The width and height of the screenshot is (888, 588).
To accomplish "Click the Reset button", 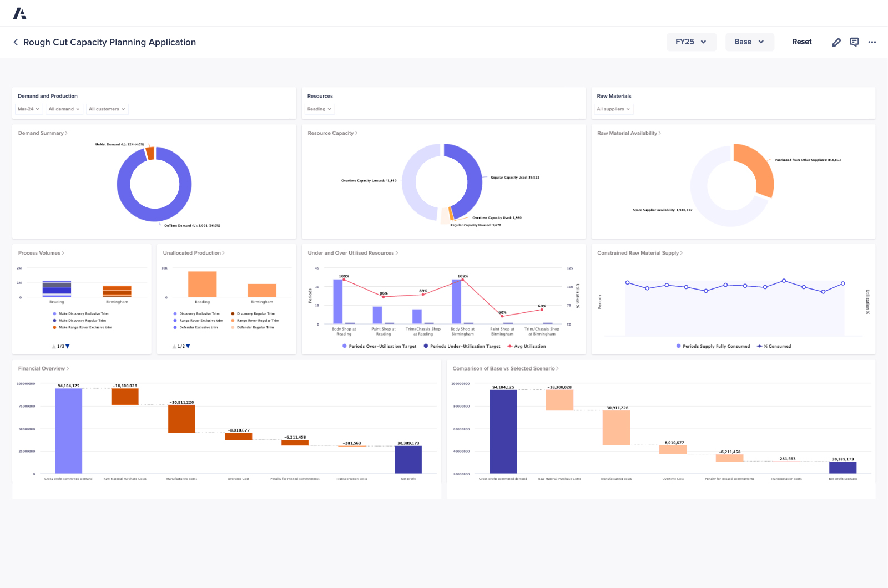I will [x=801, y=42].
